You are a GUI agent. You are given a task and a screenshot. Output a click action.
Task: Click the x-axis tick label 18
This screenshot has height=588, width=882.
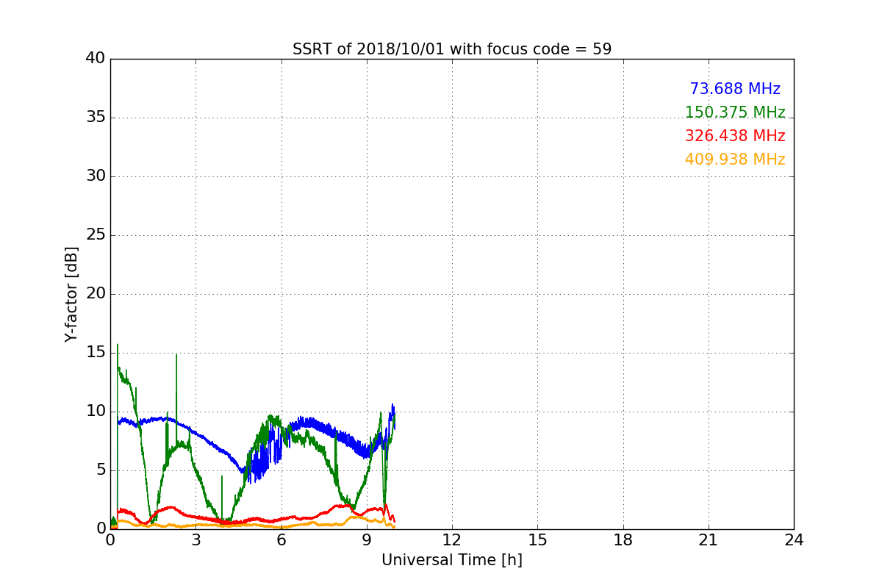pos(623,540)
